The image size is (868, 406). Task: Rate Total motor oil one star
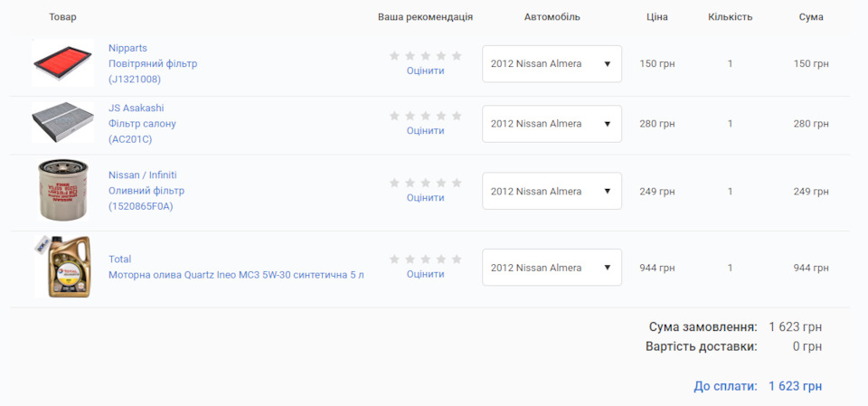(x=394, y=260)
